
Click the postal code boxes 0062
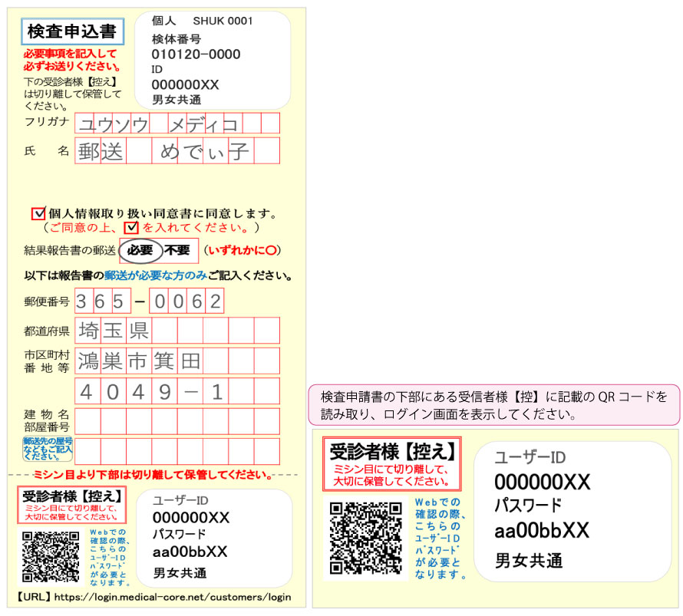[x=187, y=301]
